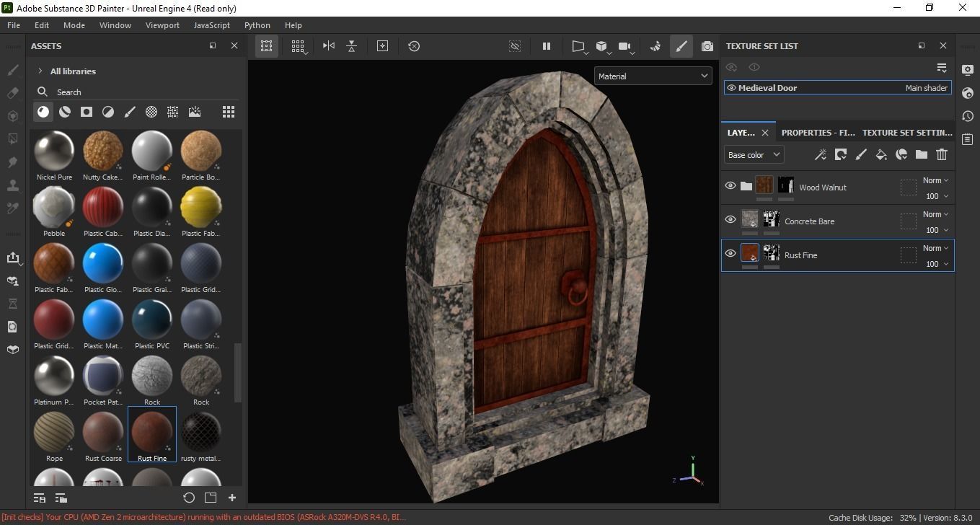The width and height of the screenshot is (980, 525).
Task: Hide the Rust Fine layer
Action: coord(730,254)
